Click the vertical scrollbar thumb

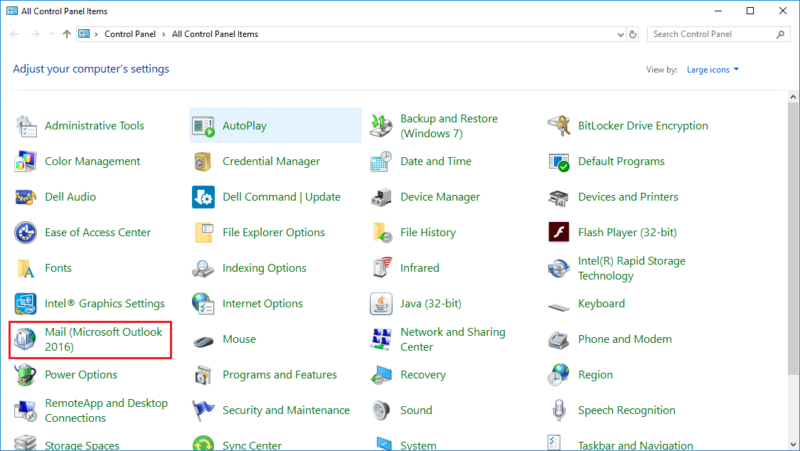coord(793,238)
